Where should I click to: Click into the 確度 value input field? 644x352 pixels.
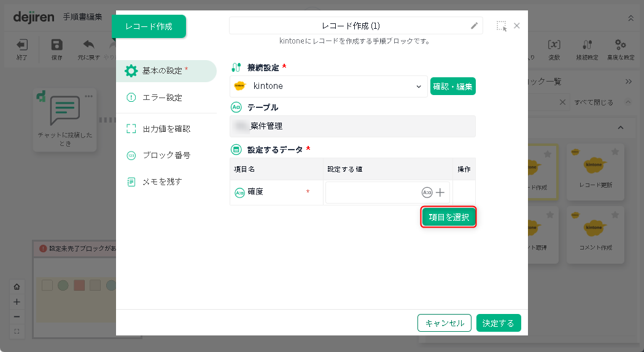(373, 193)
